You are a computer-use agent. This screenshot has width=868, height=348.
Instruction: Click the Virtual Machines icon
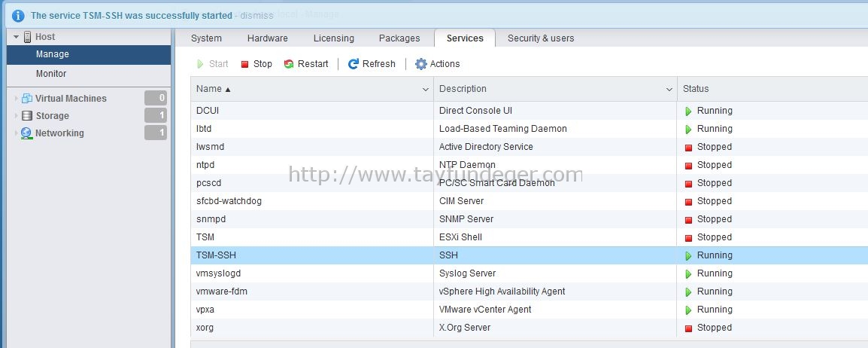(x=26, y=98)
